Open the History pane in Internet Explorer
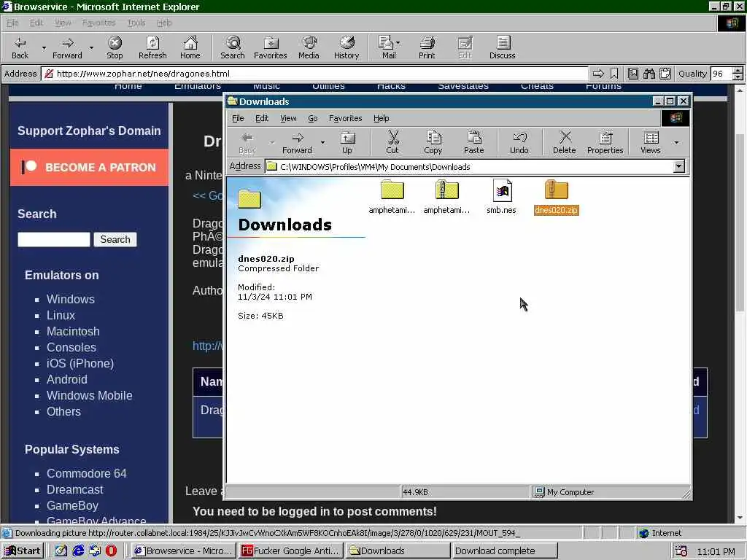This screenshot has height=560, width=747. click(x=347, y=47)
